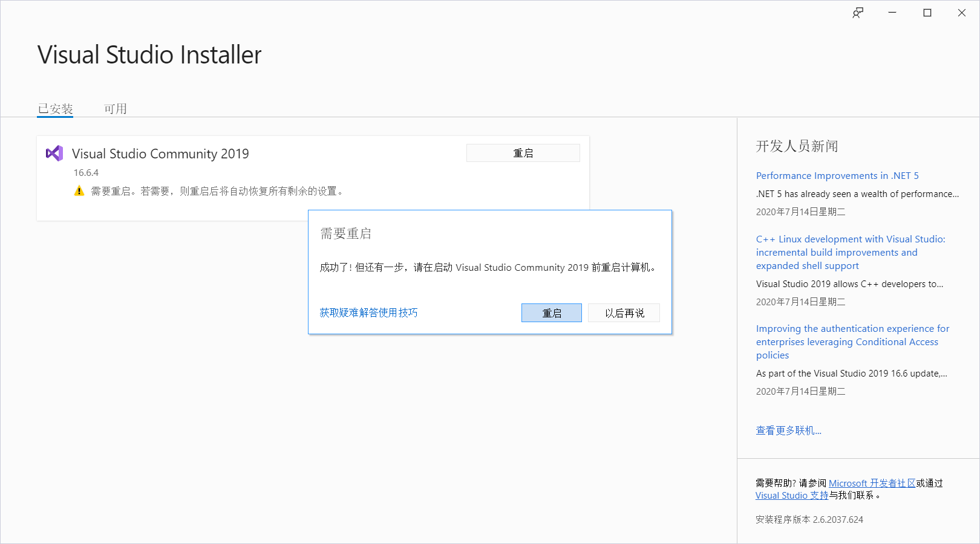Image resolution: width=980 pixels, height=544 pixels.
Task: Click the 需要重启 dialog title
Action: click(x=345, y=233)
